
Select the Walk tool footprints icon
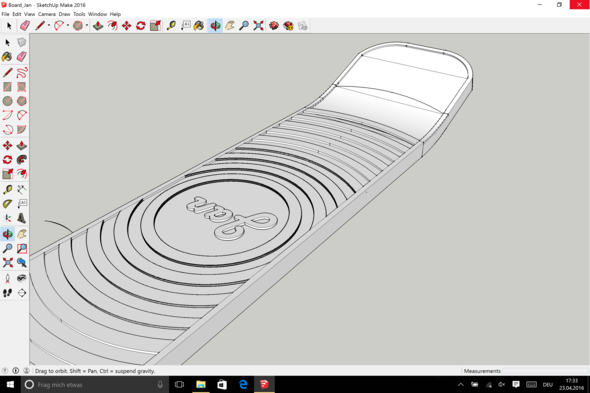coord(7,293)
